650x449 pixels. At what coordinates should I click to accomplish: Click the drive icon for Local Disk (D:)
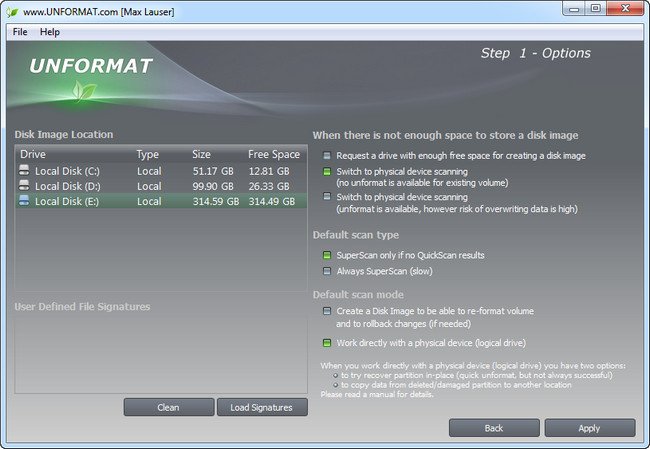point(24,185)
